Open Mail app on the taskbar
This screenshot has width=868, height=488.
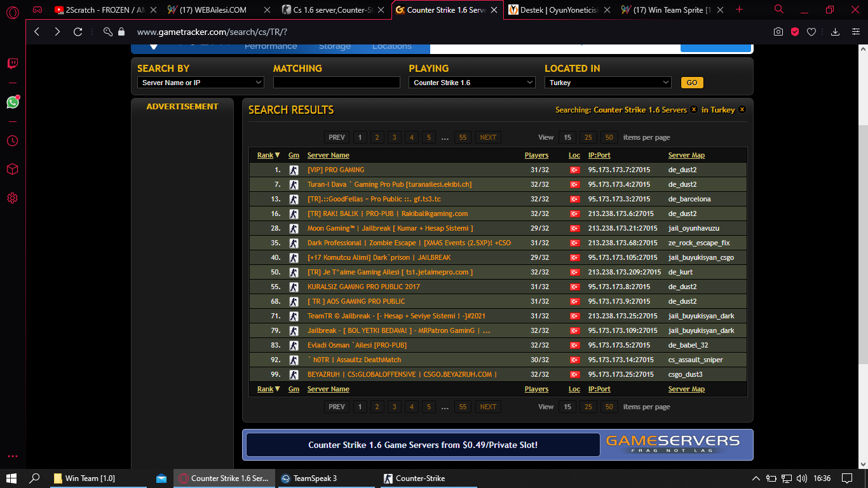[161, 478]
